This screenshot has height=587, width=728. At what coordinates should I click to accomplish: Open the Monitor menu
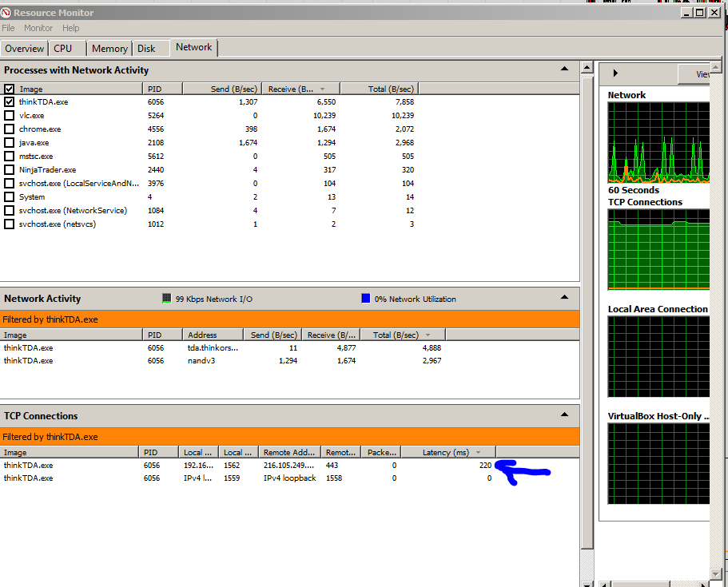[x=38, y=28]
